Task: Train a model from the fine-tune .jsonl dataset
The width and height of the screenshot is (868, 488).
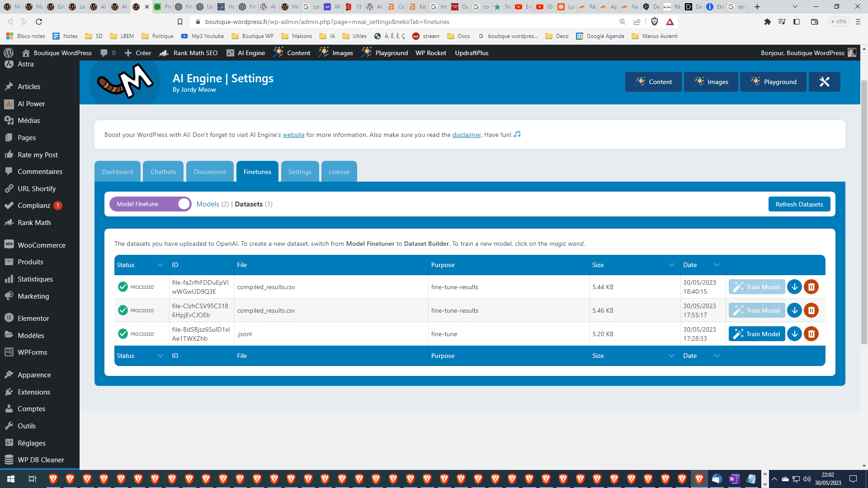Action: point(756,334)
